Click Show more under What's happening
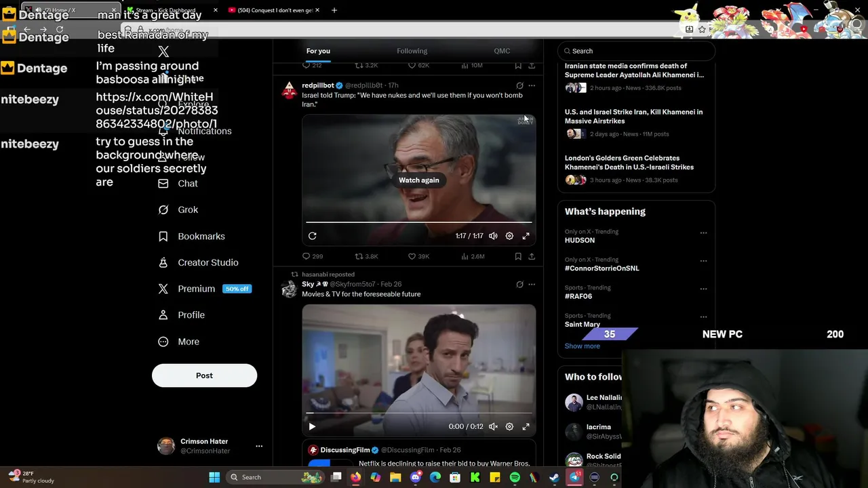 pyautogui.click(x=582, y=346)
